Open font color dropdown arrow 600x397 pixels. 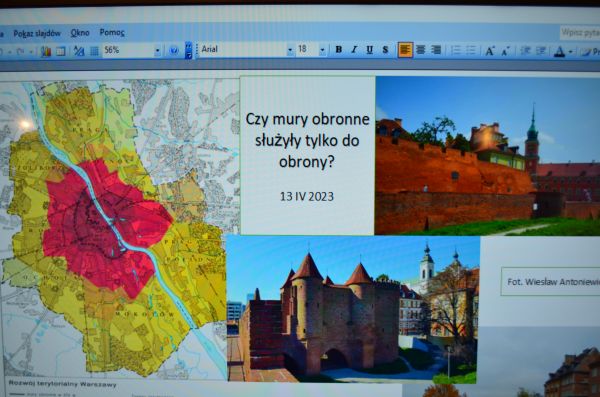tap(571, 52)
